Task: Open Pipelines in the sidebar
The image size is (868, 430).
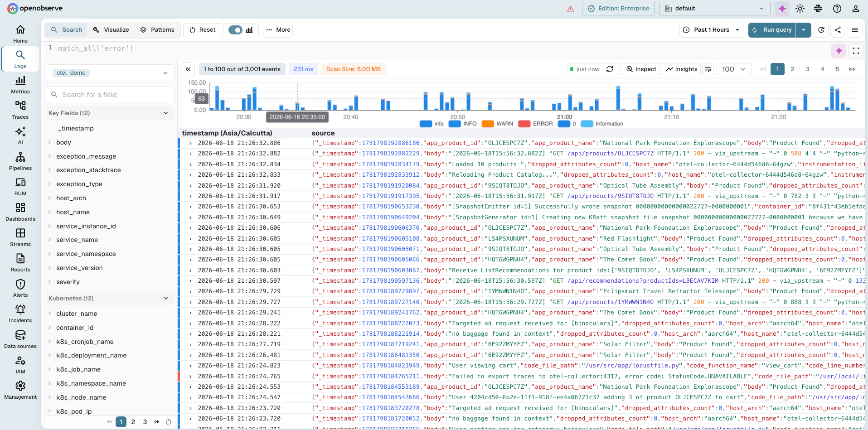Action: (20, 161)
